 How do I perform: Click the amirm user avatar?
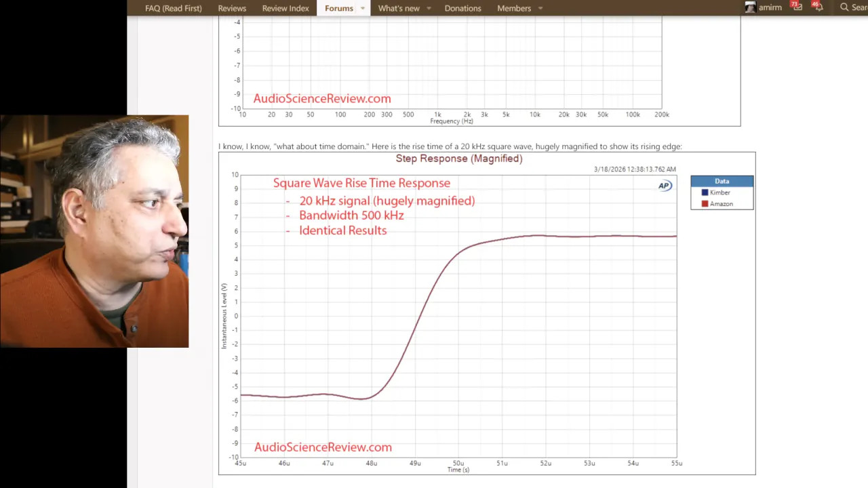click(x=750, y=7)
